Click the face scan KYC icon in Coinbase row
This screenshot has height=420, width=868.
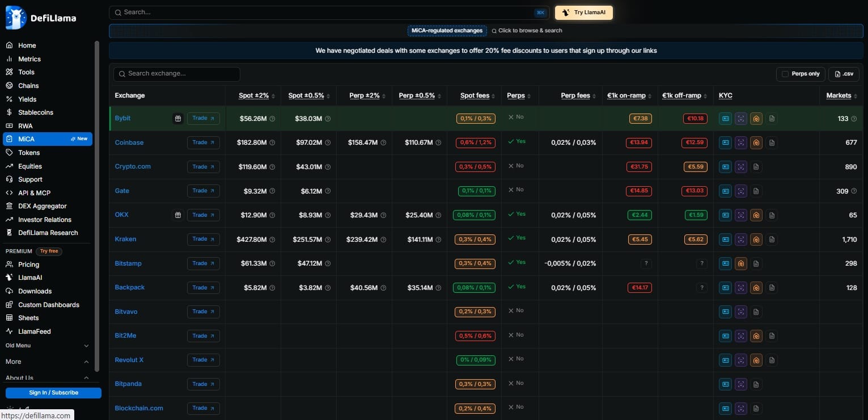(740, 142)
